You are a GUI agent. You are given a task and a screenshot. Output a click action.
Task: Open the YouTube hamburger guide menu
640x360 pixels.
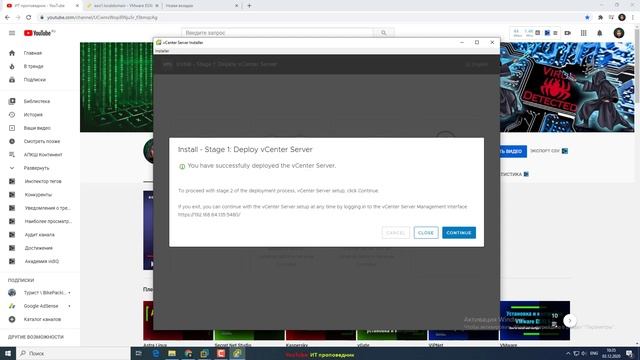pyautogui.click(x=12, y=33)
